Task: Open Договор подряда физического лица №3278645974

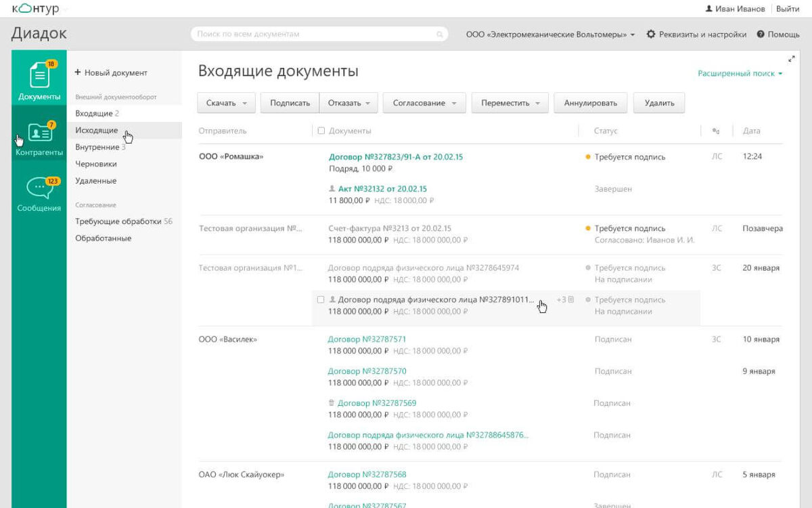Action: (x=424, y=268)
